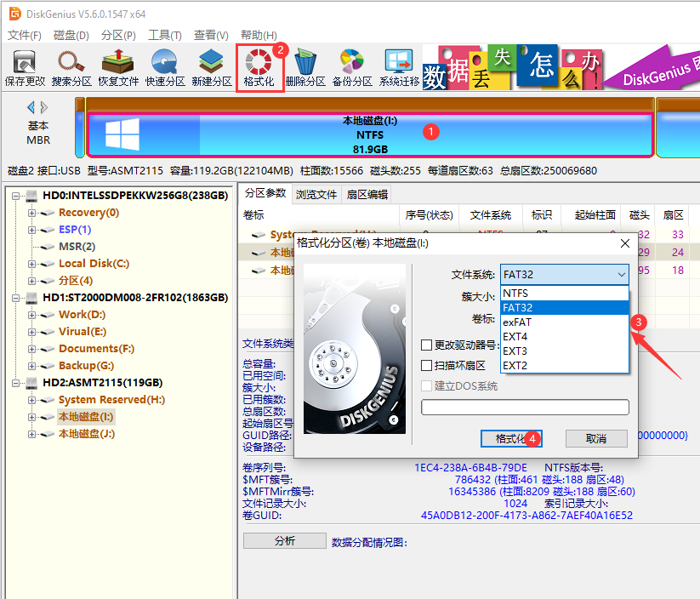Collapse the HD1 ST2000DM008 node

tap(15, 298)
